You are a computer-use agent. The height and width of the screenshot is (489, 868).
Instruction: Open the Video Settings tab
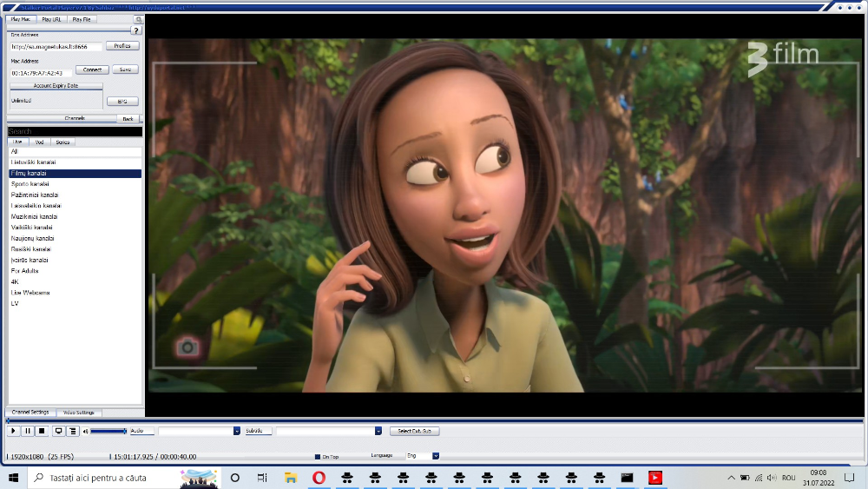click(x=79, y=413)
